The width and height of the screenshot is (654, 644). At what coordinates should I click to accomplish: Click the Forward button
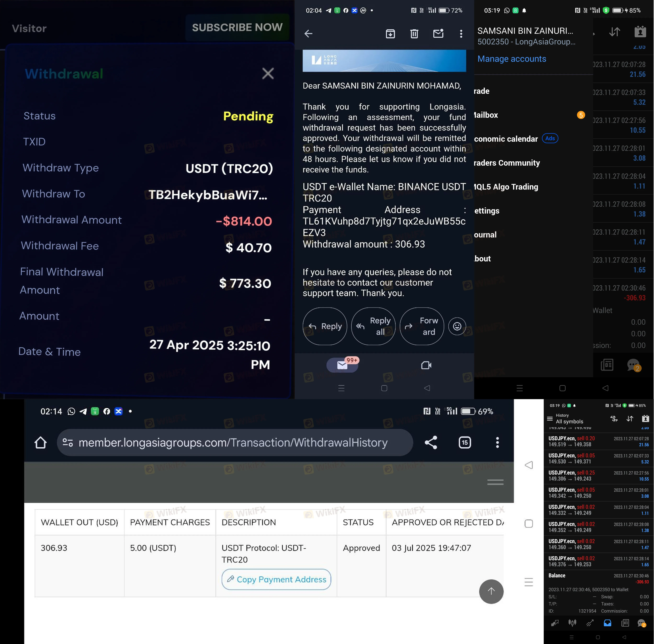pyautogui.click(x=422, y=326)
